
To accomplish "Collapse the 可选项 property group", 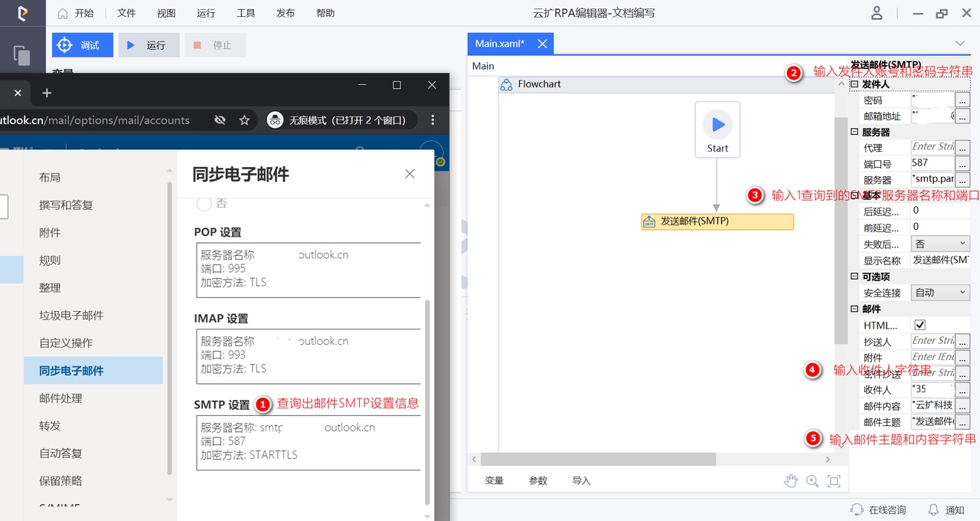I will click(854, 277).
